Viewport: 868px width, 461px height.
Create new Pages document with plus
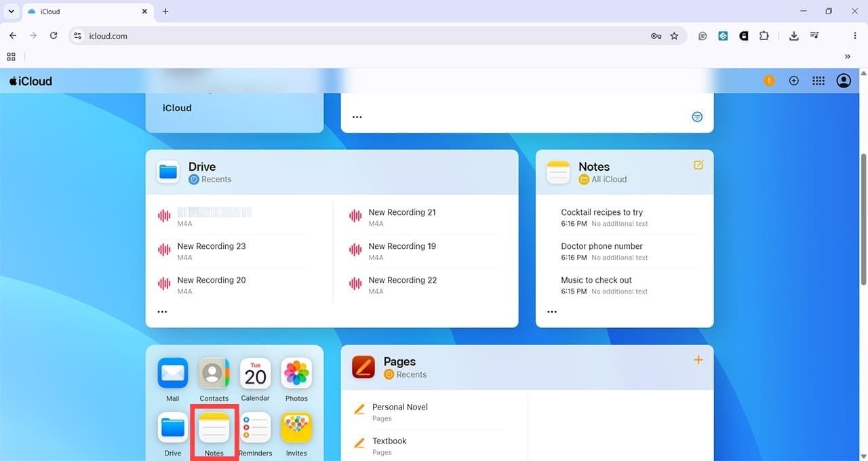tap(698, 360)
